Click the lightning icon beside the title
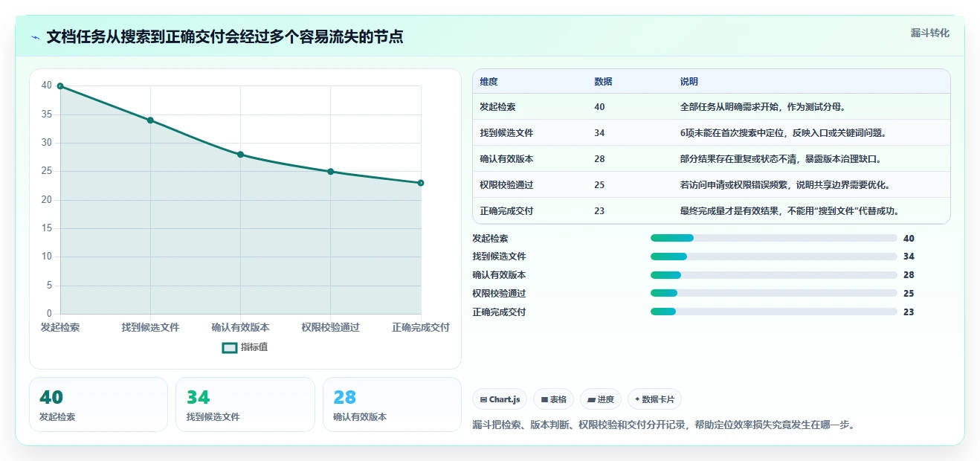The height and width of the screenshot is (461, 980). coord(36,37)
